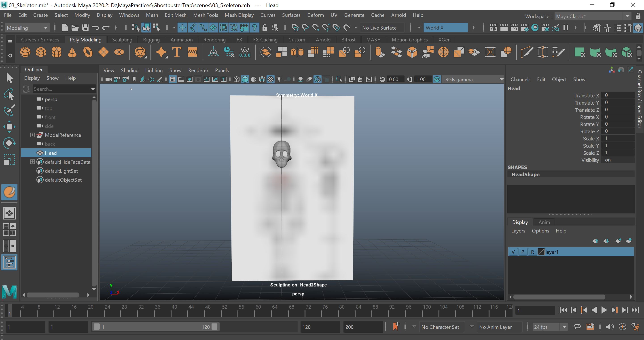Screen dimensions: 644x340
Task: Create a polygon sphere from the shelf
Action: pyautogui.click(x=25, y=52)
